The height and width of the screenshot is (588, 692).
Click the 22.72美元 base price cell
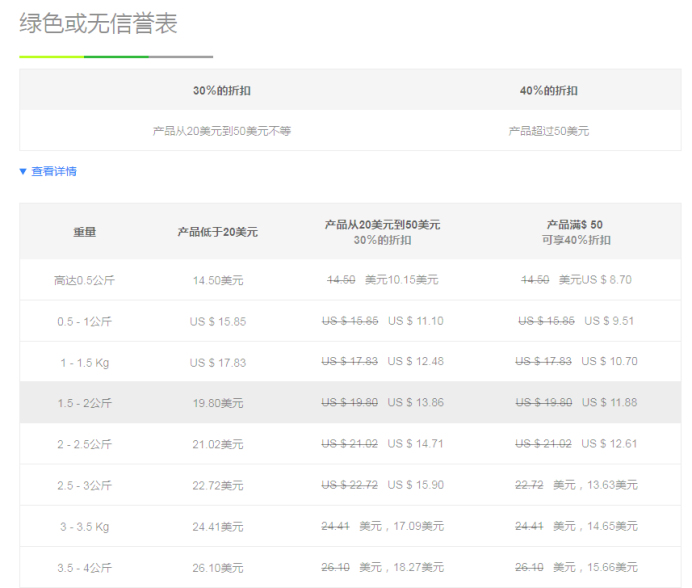pyautogui.click(x=218, y=486)
